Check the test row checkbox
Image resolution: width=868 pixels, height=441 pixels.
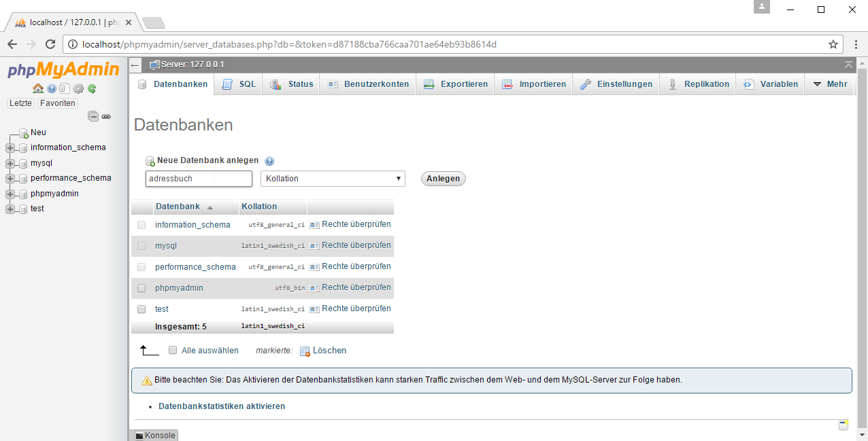[141, 309]
